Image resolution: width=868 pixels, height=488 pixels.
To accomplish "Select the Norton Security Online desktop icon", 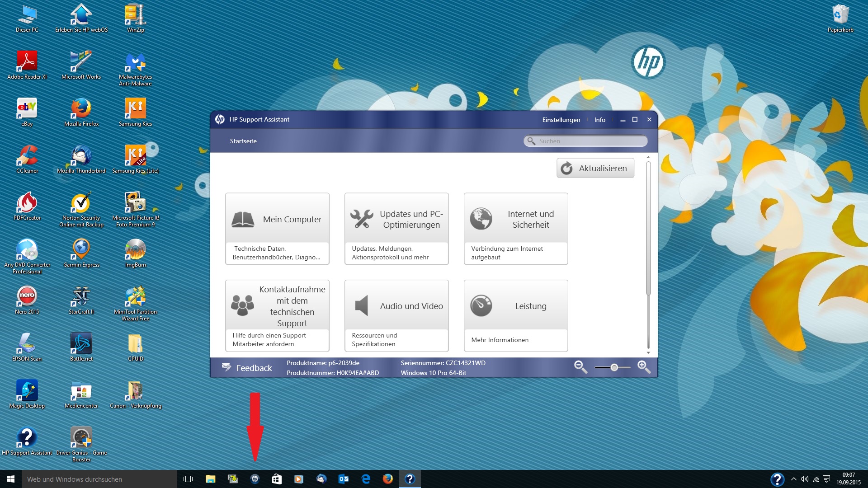I will (x=81, y=210).
